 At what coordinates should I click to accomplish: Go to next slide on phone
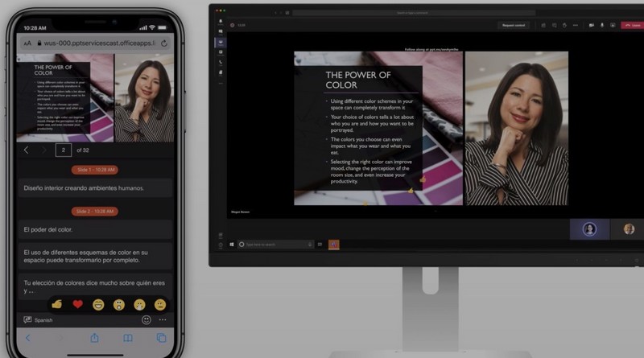[43, 150]
